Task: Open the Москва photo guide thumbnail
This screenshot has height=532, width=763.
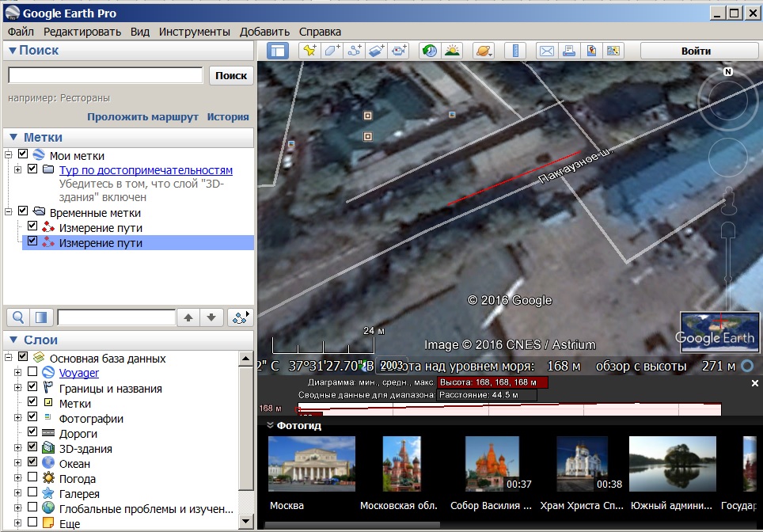Action: 312,464
